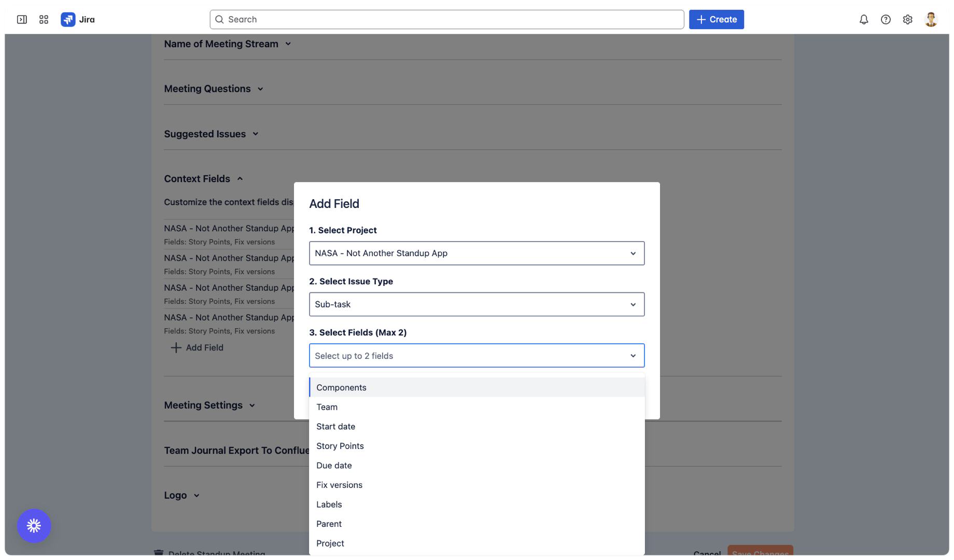
Task: Click the Create button
Action: [x=717, y=19]
